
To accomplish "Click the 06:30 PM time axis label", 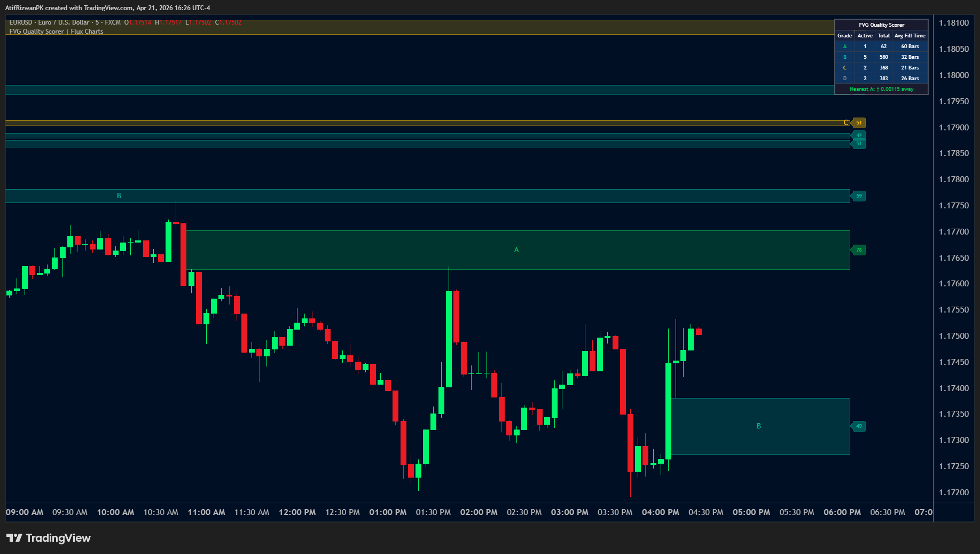I will click(x=888, y=512).
